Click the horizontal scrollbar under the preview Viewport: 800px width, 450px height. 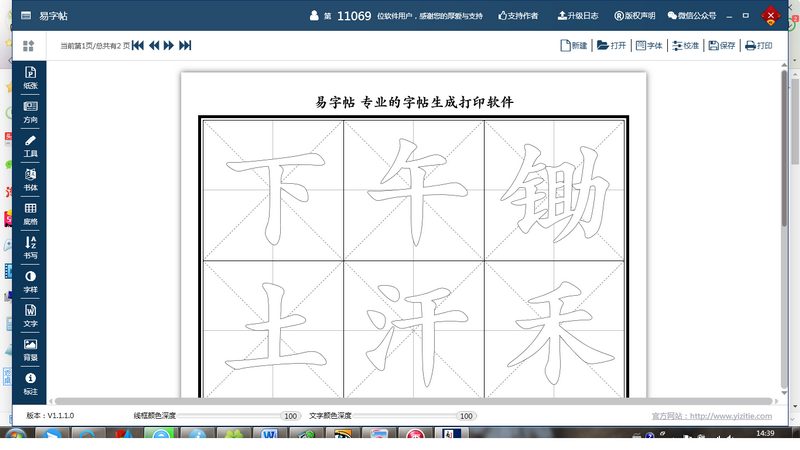[x=413, y=401]
